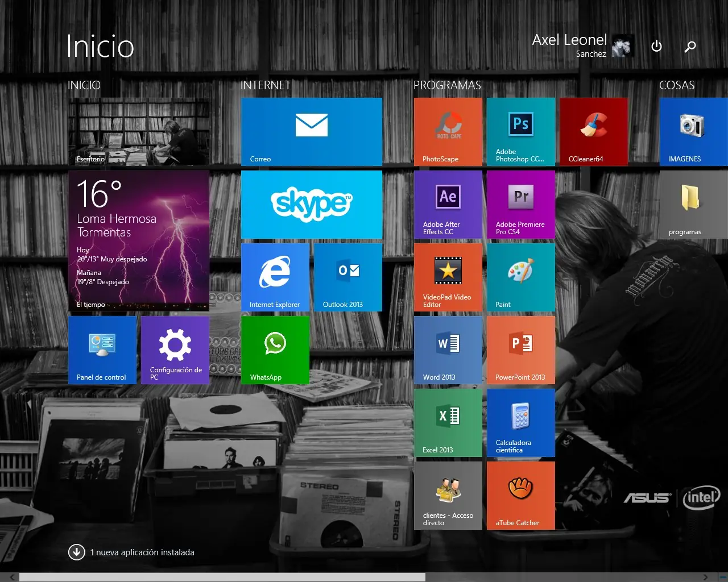Open PhotoScape tile
The height and width of the screenshot is (582, 728).
(x=448, y=132)
